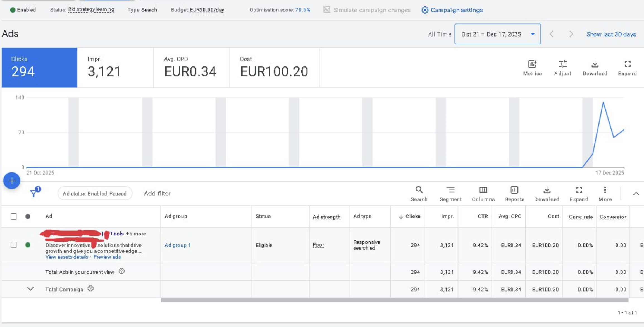Download the chart data

(595, 68)
